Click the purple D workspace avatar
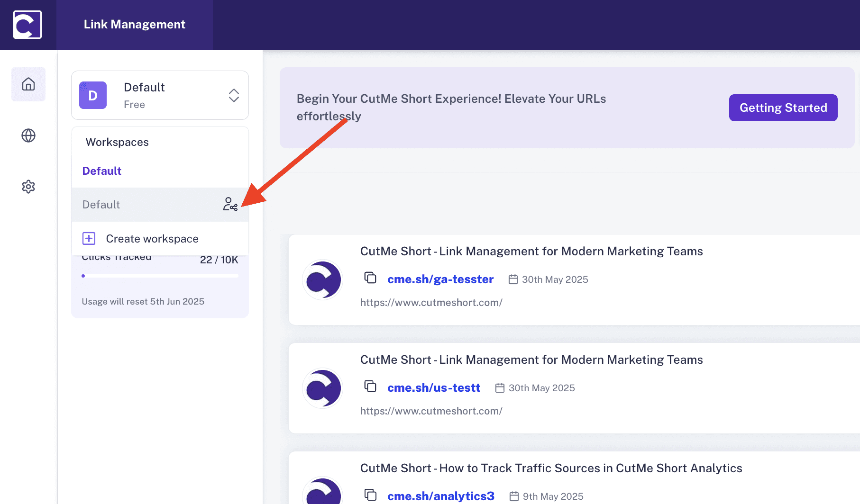Screen dimensions: 860x504 (93, 95)
